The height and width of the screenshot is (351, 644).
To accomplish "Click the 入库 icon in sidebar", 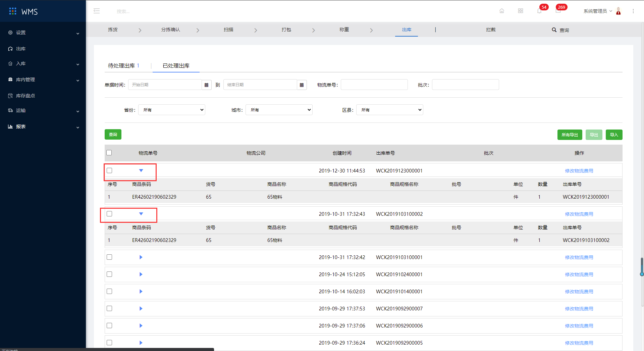I will 10,63.
